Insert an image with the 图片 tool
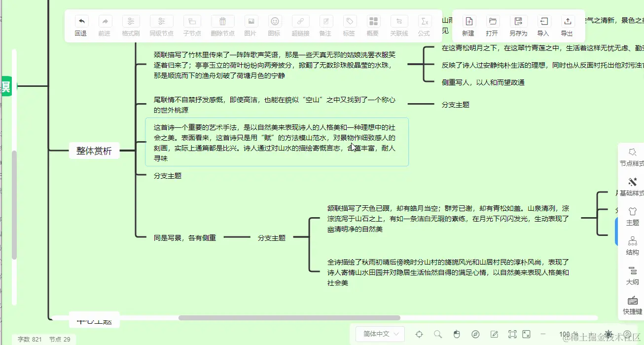The width and height of the screenshot is (644, 345). click(x=251, y=26)
